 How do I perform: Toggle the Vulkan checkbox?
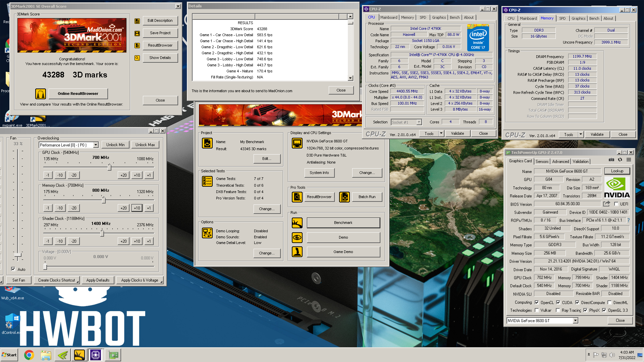pos(537,310)
